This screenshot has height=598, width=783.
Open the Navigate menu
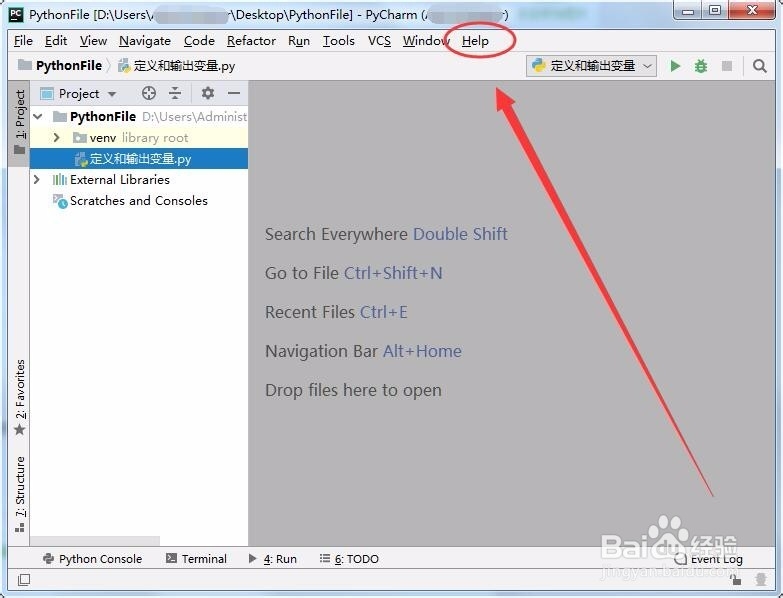pos(145,41)
